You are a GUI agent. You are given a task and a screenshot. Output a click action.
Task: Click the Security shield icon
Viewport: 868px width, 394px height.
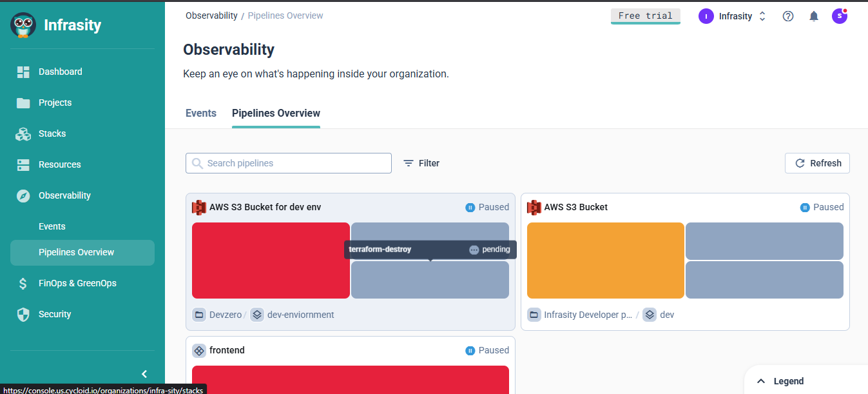click(23, 314)
